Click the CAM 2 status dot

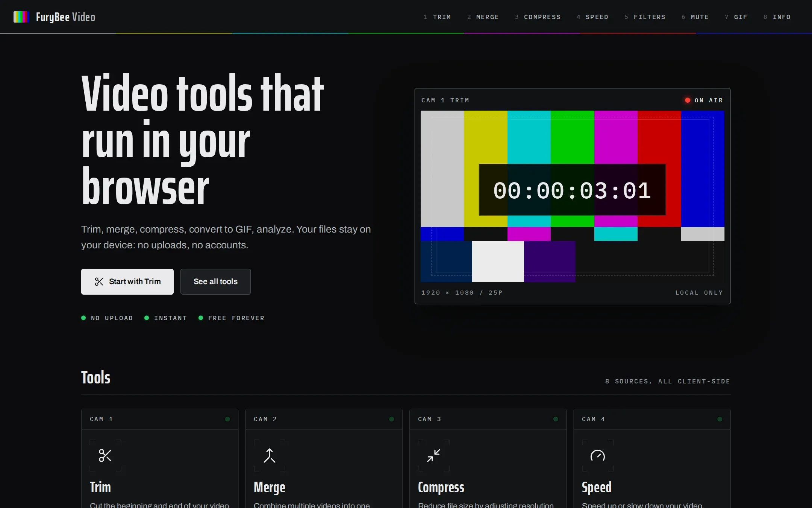392,419
